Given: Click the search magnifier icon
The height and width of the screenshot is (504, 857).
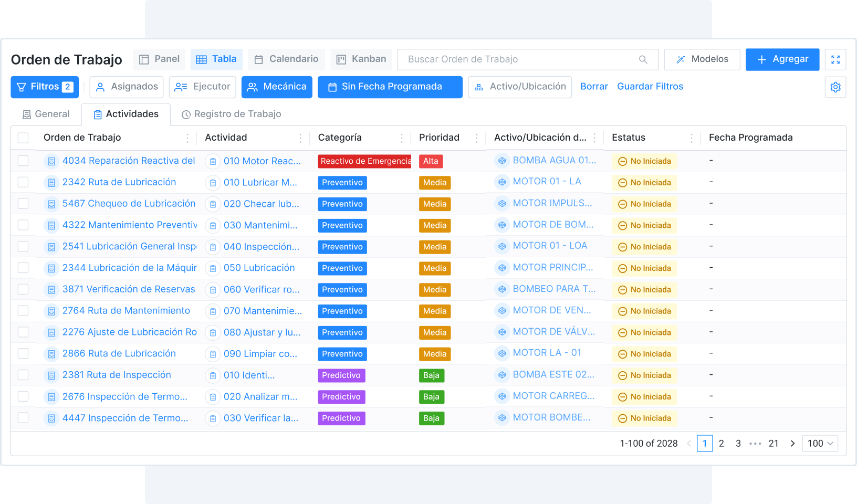Looking at the screenshot, I should [643, 60].
